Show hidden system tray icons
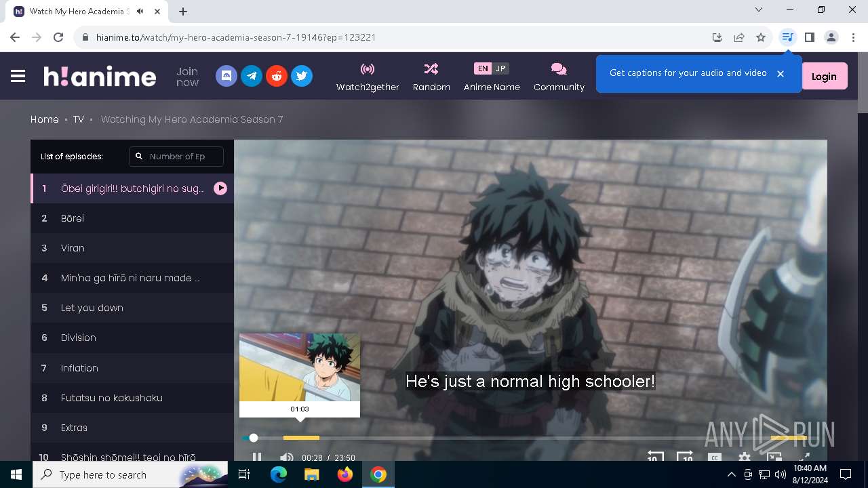 731,474
